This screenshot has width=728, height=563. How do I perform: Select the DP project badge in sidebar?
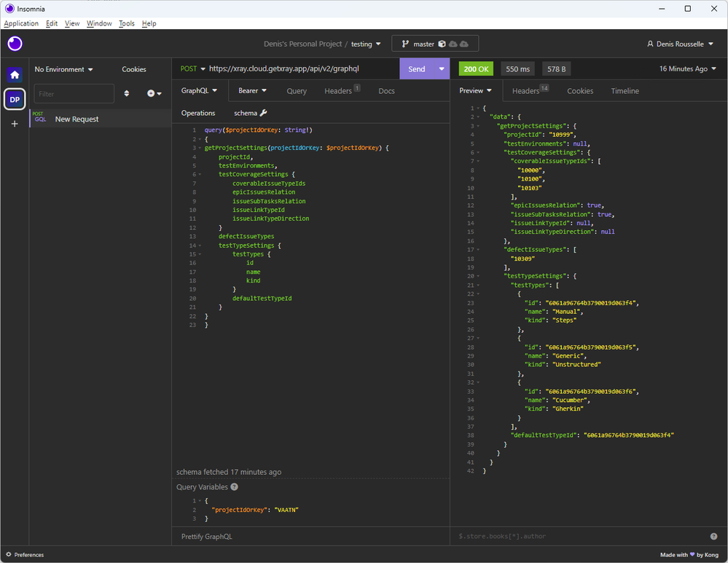click(15, 99)
